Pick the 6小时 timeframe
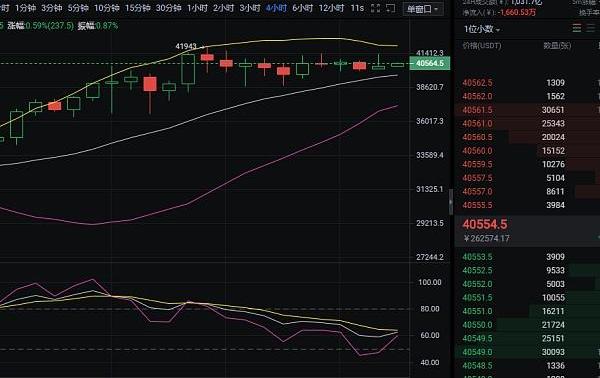600x378 pixels. 302,8
